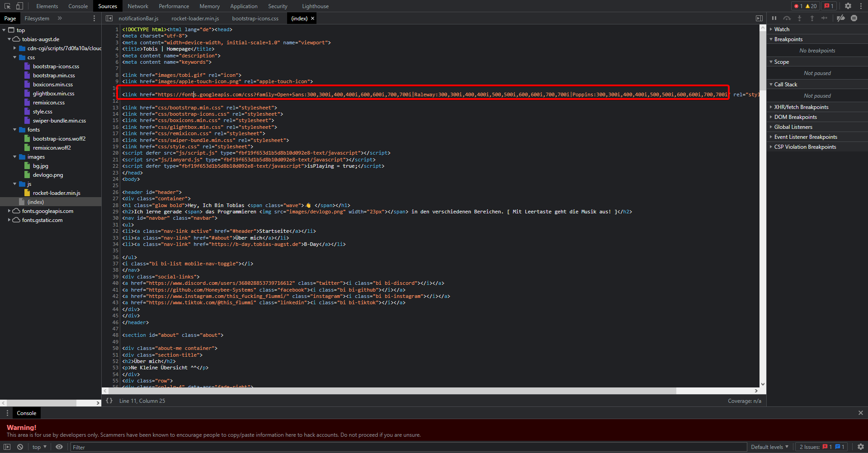The image size is (868, 453).
Task: Open DevTools settings gear
Action: [x=848, y=6]
